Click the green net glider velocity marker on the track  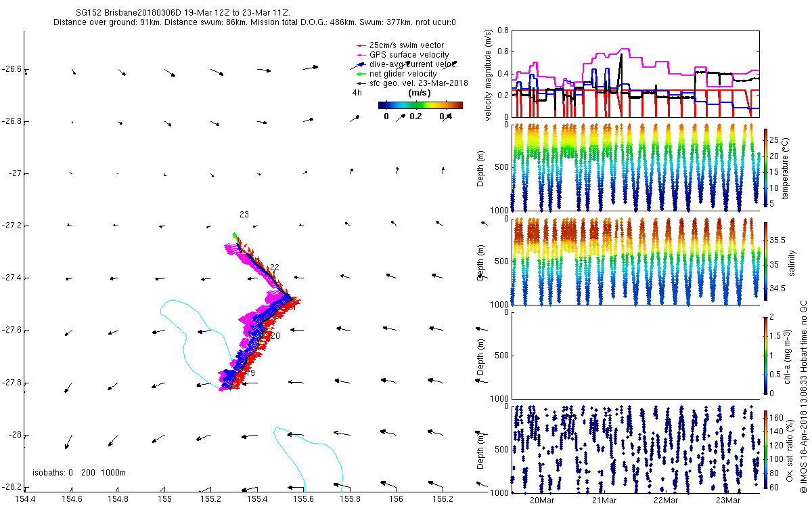235,235
